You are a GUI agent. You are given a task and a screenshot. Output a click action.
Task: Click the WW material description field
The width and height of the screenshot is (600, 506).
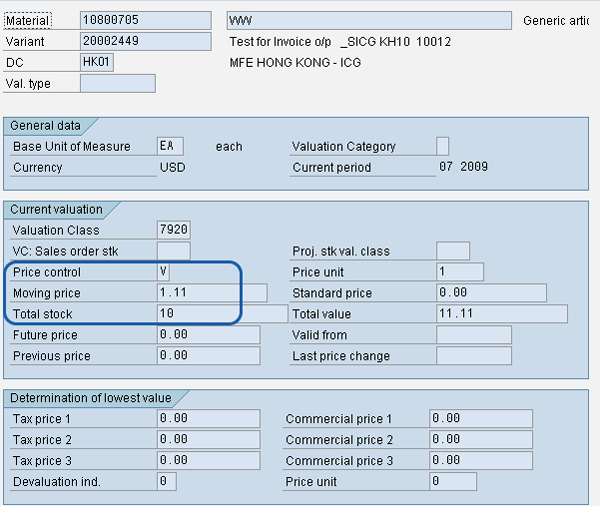click(370, 21)
